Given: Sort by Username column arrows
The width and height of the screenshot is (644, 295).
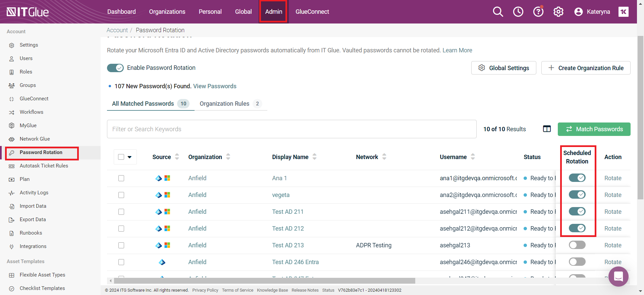Looking at the screenshot, I should point(473,156).
